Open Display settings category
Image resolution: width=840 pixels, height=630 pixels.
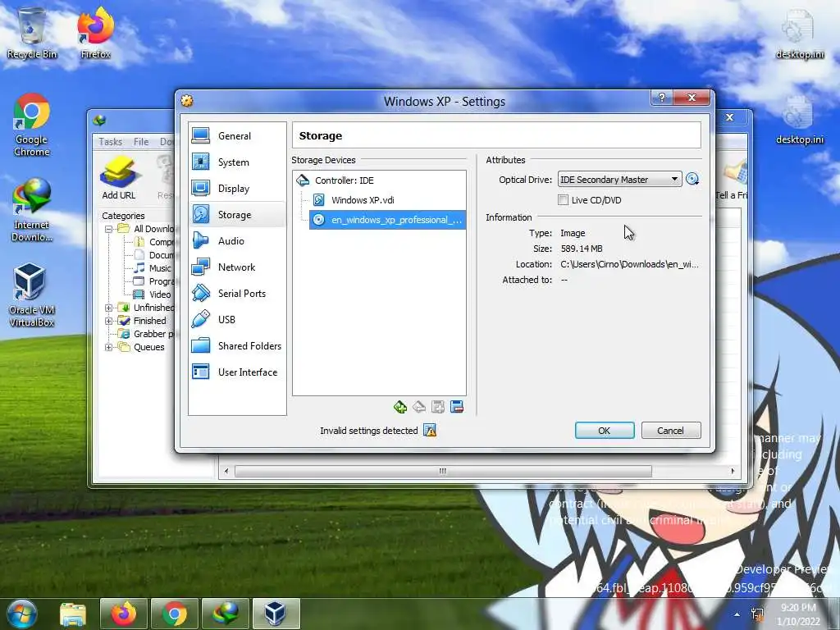coord(237,189)
